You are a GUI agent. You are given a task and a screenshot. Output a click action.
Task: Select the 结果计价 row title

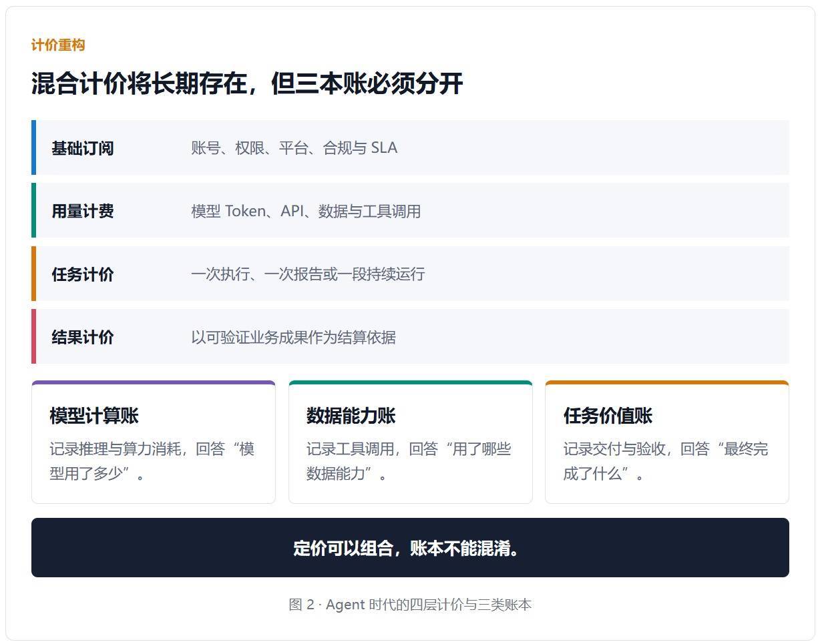tap(83, 338)
